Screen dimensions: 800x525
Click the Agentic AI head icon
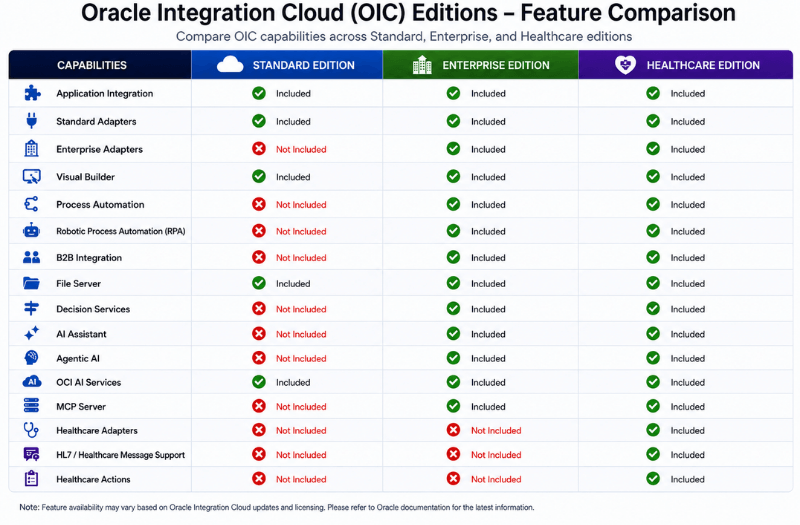click(x=32, y=358)
